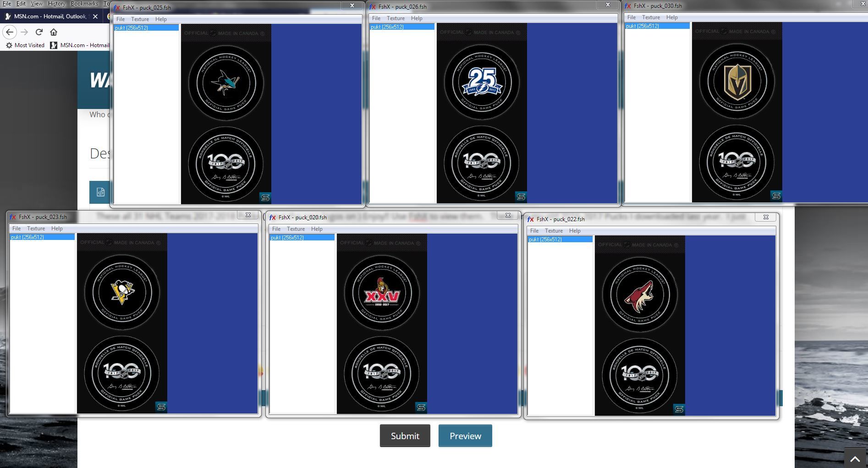868x468 pixels.
Task: Open the MSN.com - Hotmail bookmark
Action: coord(80,45)
